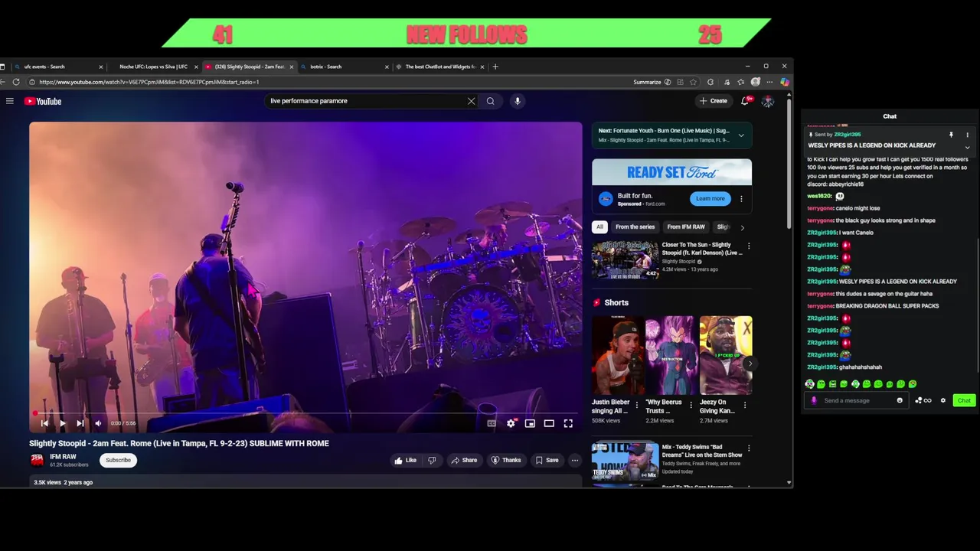980x551 pixels.
Task: Dislike the video with thumbs-down
Action: [432, 460]
